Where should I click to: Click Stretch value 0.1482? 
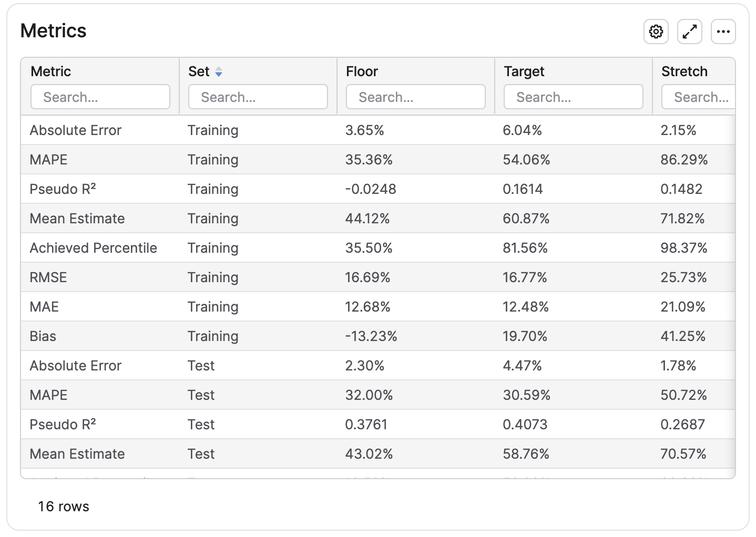682,189
